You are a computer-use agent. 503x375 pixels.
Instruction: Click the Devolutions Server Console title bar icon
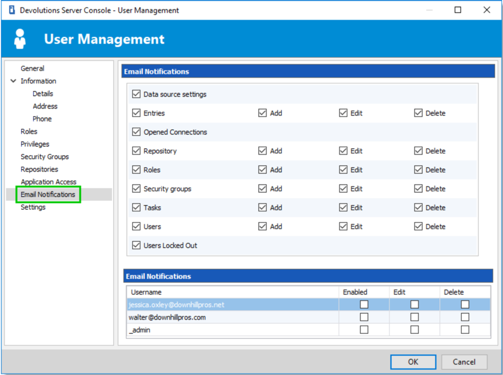coord(12,10)
